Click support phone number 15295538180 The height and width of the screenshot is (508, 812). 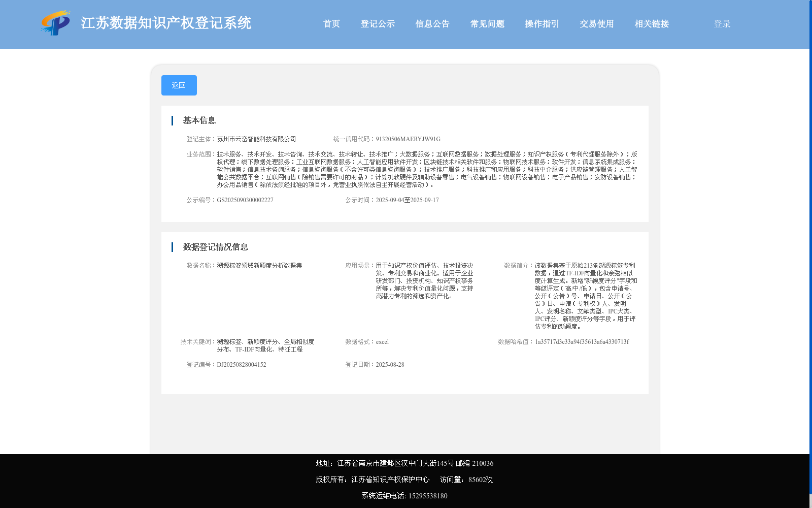pyautogui.click(x=428, y=496)
